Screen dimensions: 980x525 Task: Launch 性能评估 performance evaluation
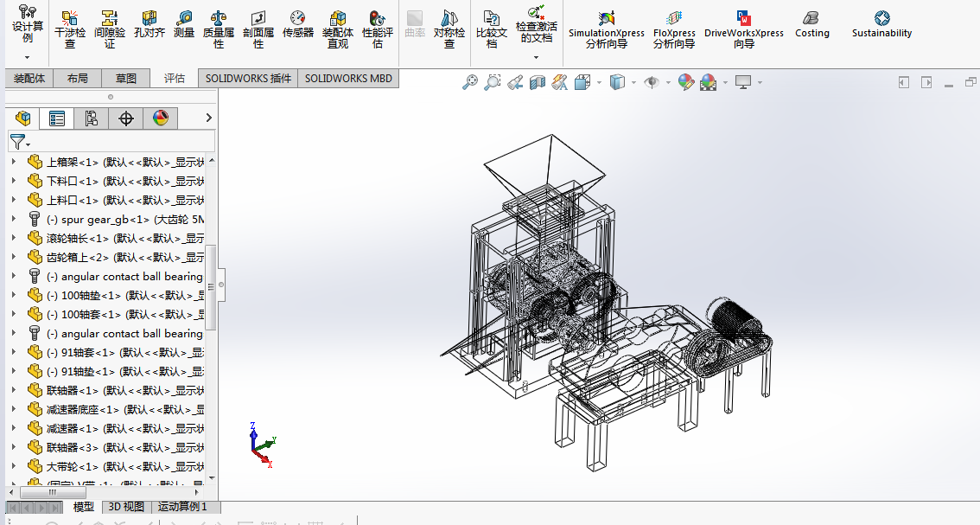pyautogui.click(x=378, y=29)
